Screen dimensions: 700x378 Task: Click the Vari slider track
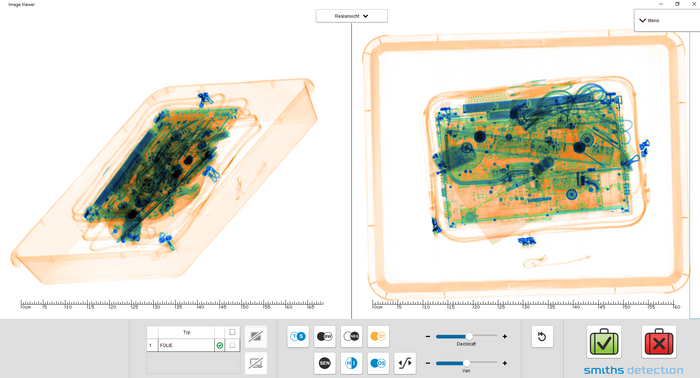(x=467, y=363)
